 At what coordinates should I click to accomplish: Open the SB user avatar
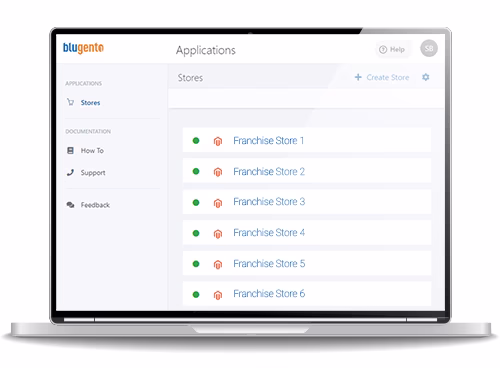pos(429,48)
